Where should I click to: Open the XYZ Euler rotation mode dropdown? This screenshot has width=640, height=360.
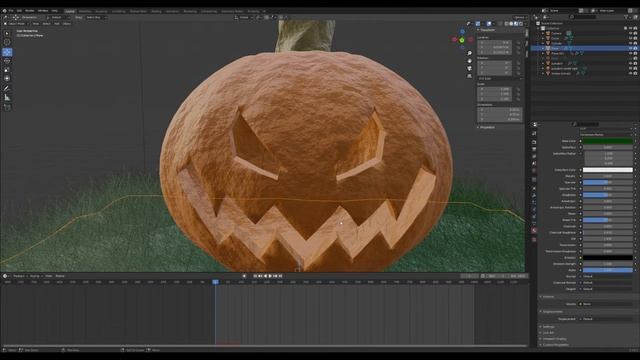[x=500, y=78]
